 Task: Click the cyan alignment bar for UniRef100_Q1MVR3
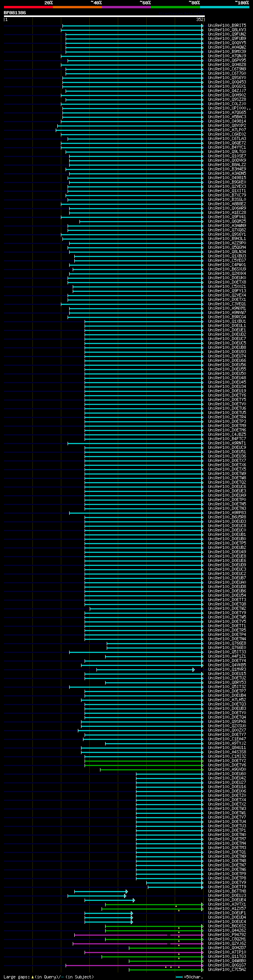pyautogui.click(x=145, y=669)
